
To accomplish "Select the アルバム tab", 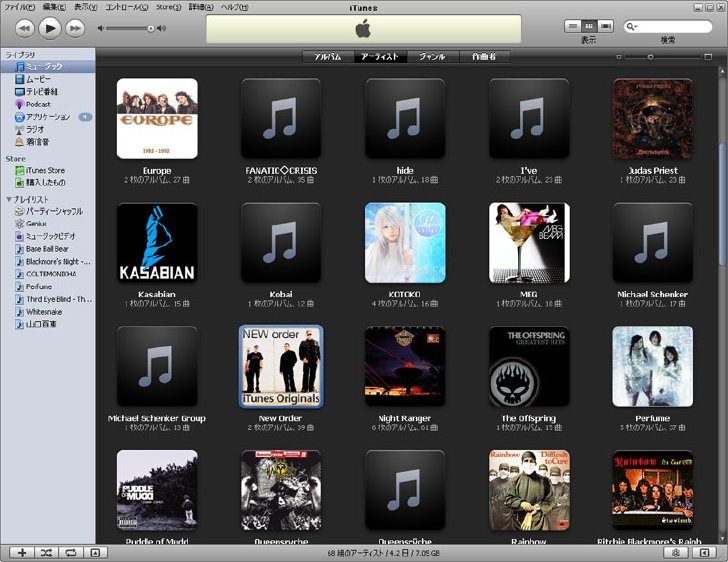I will pos(328,57).
